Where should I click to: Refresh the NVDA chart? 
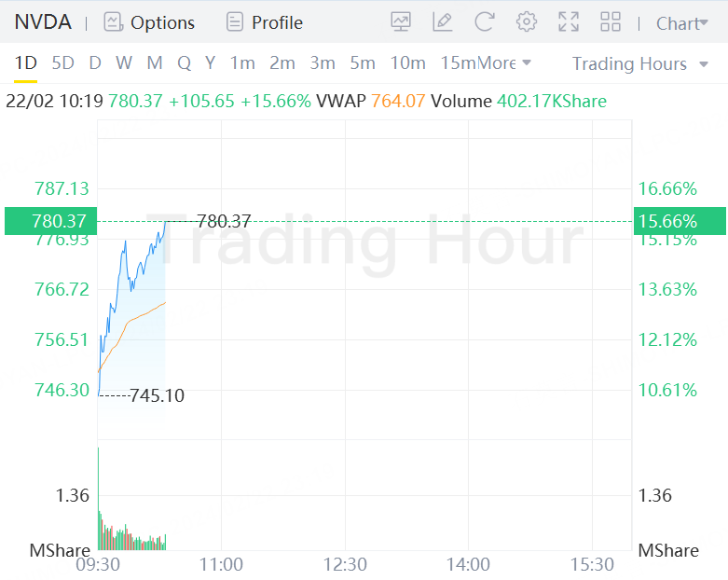coord(485,22)
